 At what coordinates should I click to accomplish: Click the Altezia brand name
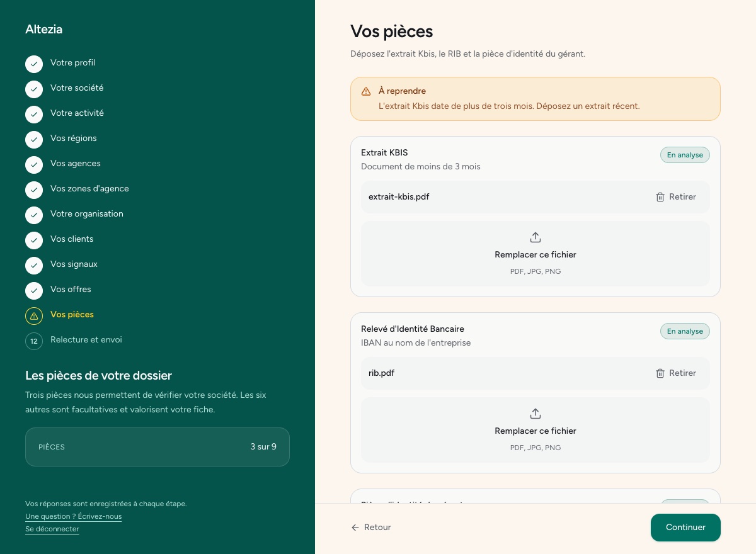point(43,29)
